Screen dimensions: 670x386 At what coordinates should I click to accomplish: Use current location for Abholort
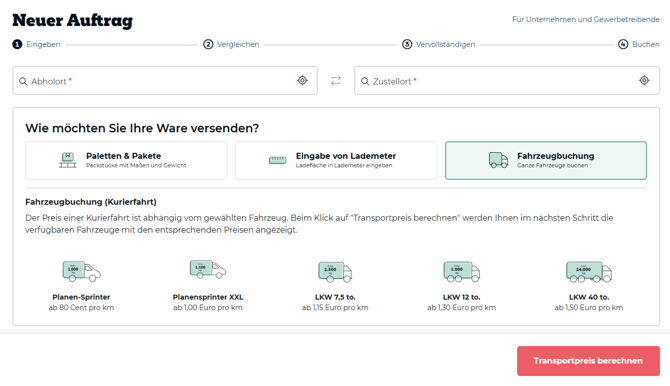point(303,80)
